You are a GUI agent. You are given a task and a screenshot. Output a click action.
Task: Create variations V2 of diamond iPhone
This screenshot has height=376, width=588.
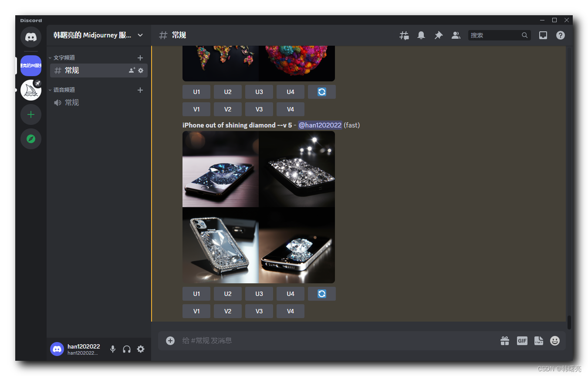pos(228,311)
